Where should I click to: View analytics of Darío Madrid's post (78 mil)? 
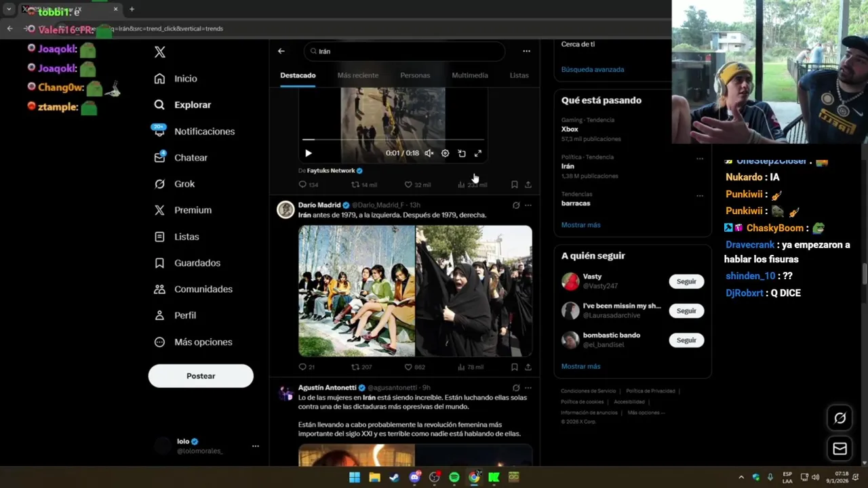[x=471, y=367]
